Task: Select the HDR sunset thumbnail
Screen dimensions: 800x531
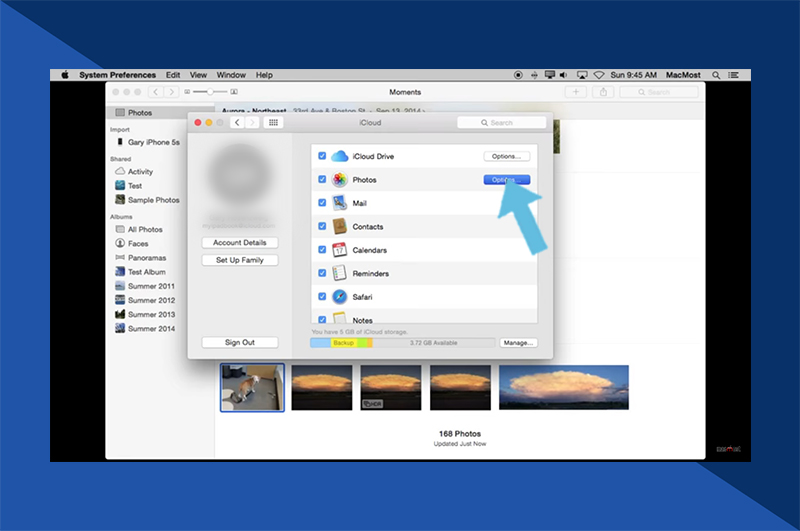Action: [391, 388]
